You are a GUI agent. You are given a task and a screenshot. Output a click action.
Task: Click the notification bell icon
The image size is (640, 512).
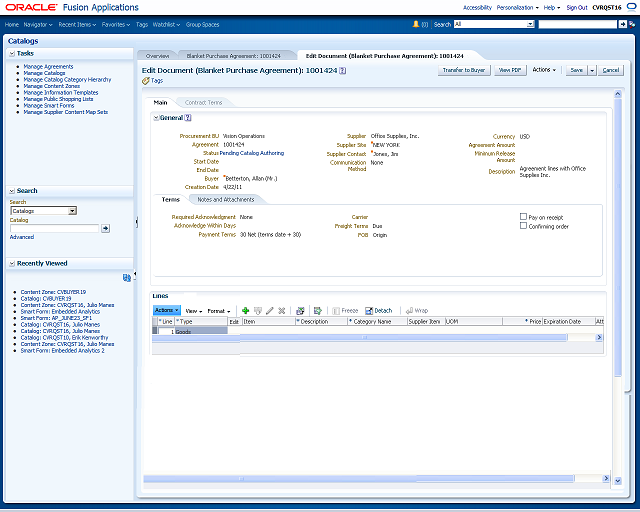point(416,24)
